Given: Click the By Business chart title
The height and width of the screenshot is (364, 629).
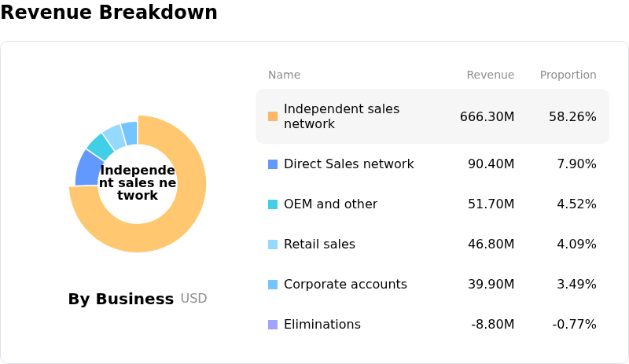Looking at the screenshot, I should [120, 300].
